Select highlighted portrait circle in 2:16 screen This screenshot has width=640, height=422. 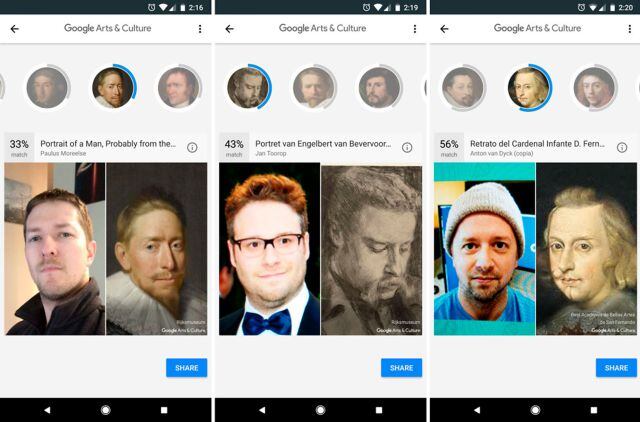click(x=113, y=87)
